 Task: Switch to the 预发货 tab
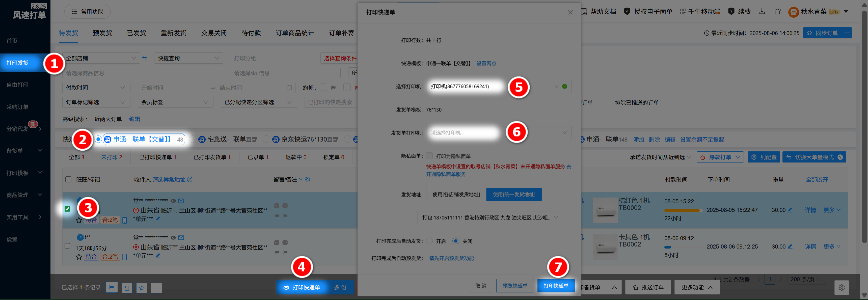click(x=102, y=33)
